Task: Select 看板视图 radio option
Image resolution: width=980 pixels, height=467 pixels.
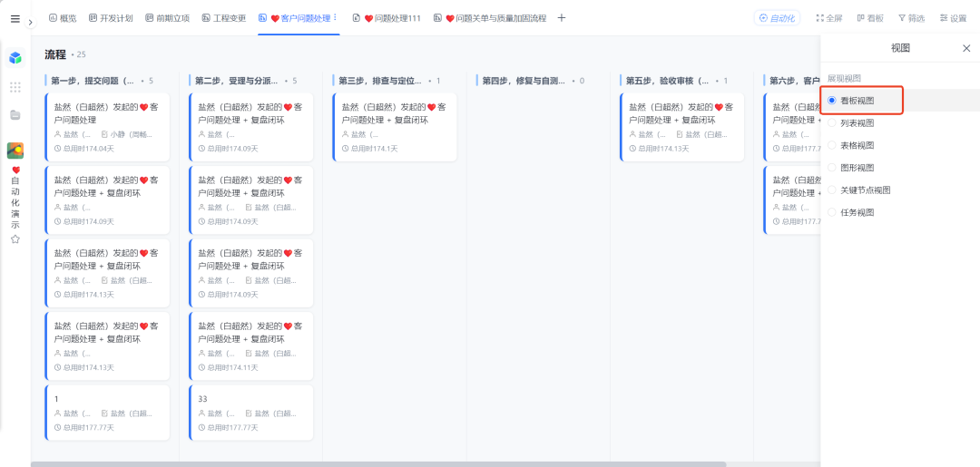Action: [832, 101]
